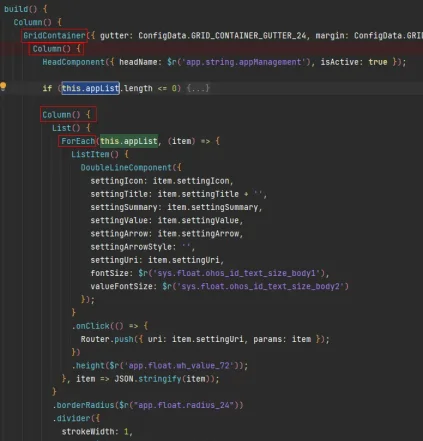Click the .divider({ modifier line
Image resolution: width=423 pixels, height=441 pixels.
tap(76, 418)
